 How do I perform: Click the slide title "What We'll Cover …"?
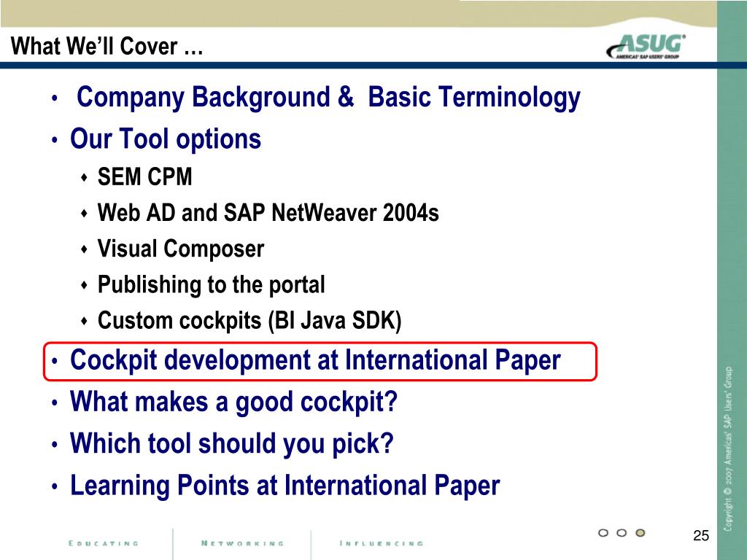107,46
